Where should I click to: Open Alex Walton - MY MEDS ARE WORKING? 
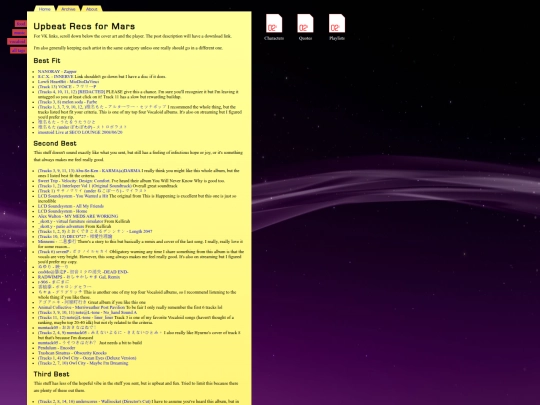pos(78,216)
